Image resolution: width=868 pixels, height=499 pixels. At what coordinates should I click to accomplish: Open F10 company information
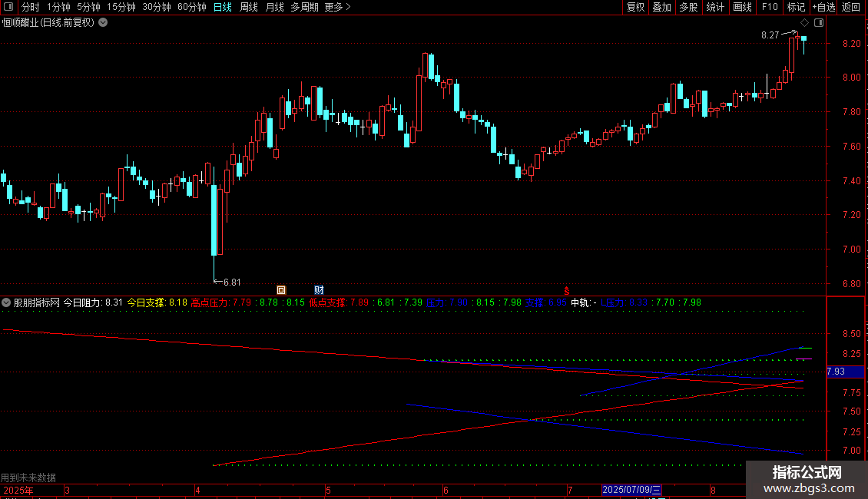point(770,7)
